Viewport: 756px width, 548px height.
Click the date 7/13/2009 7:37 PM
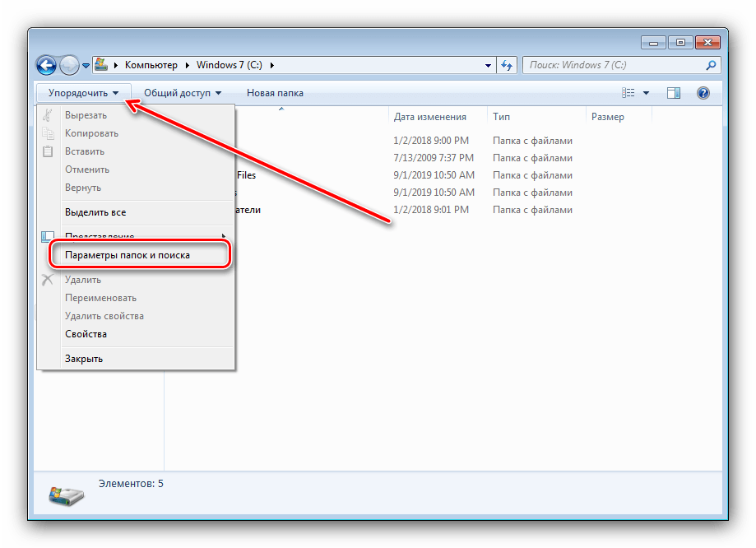(x=434, y=158)
